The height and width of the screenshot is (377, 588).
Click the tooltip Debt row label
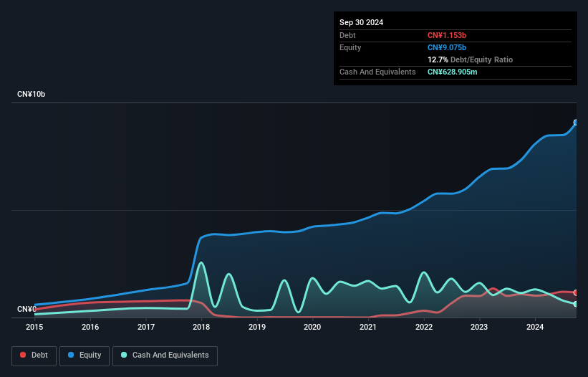pyautogui.click(x=347, y=35)
